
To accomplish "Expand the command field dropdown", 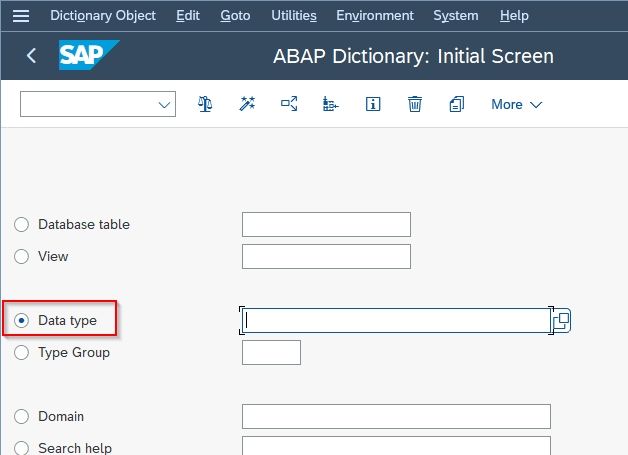I will [x=164, y=105].
